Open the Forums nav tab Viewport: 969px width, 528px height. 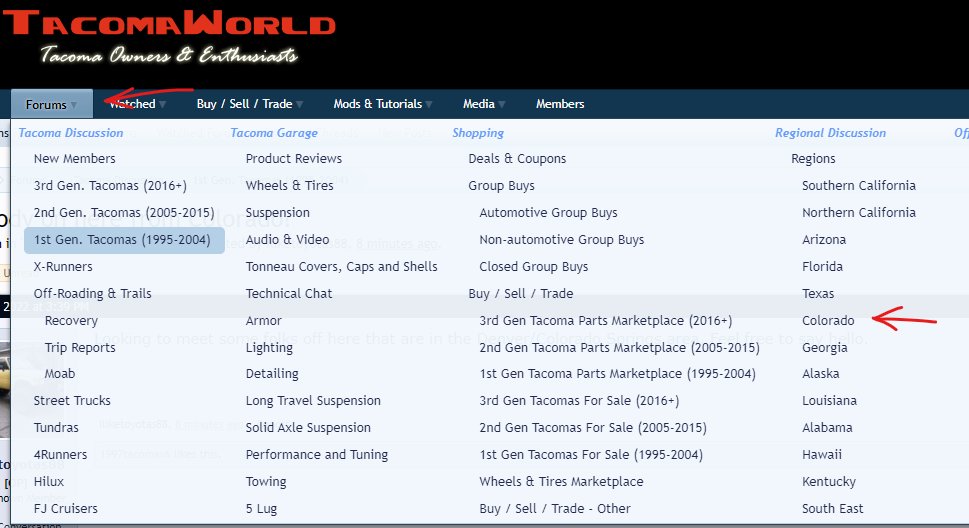point(46,104)
